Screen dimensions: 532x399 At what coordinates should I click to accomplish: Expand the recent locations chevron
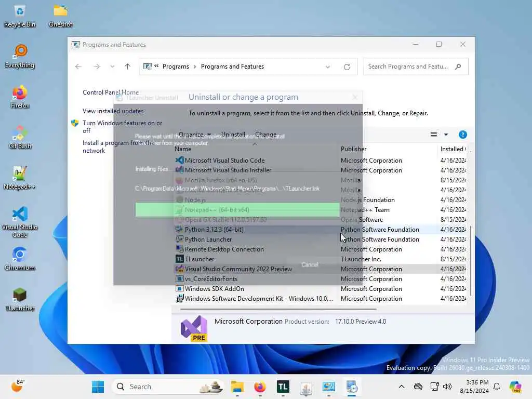pos(112,66)
